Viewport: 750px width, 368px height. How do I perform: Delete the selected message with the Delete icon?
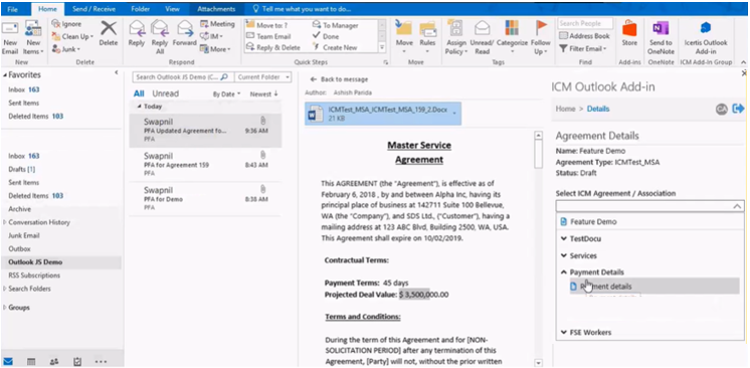tap(109, 28)
